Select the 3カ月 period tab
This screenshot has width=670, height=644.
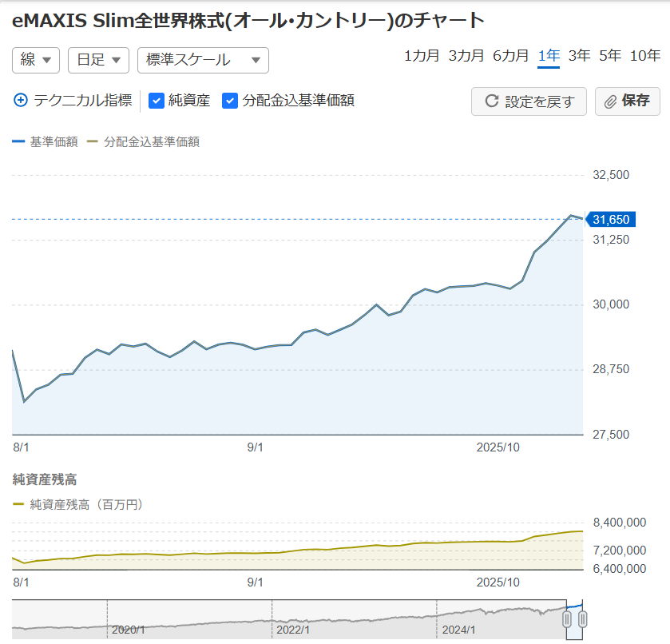click(466, 56)
